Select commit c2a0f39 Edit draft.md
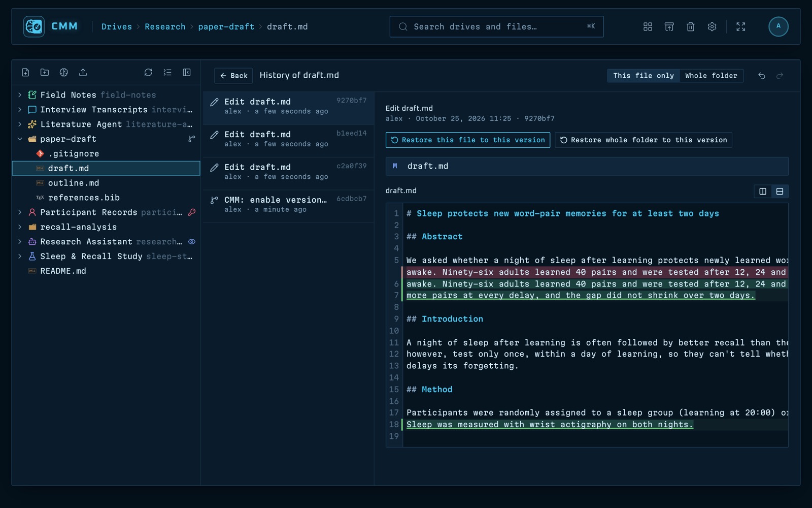The image size is (812, 508). tap(288, 174)
